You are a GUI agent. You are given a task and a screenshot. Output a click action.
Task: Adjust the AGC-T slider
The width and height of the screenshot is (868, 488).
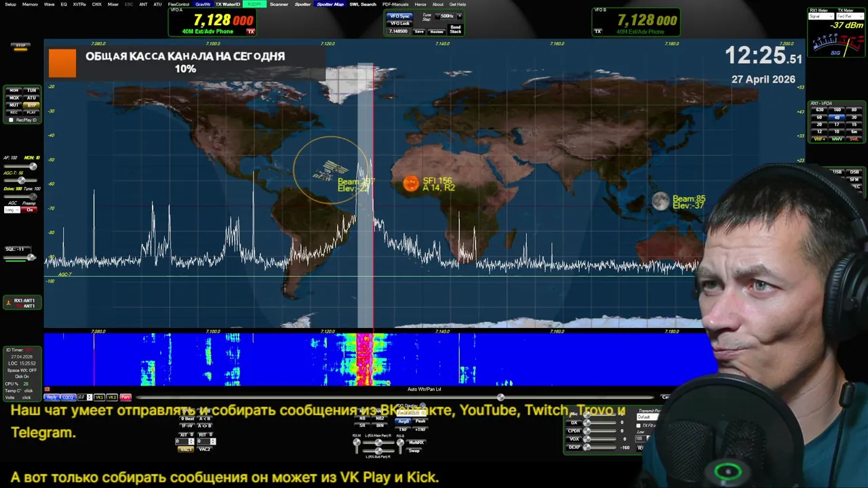tap(20, 180)
